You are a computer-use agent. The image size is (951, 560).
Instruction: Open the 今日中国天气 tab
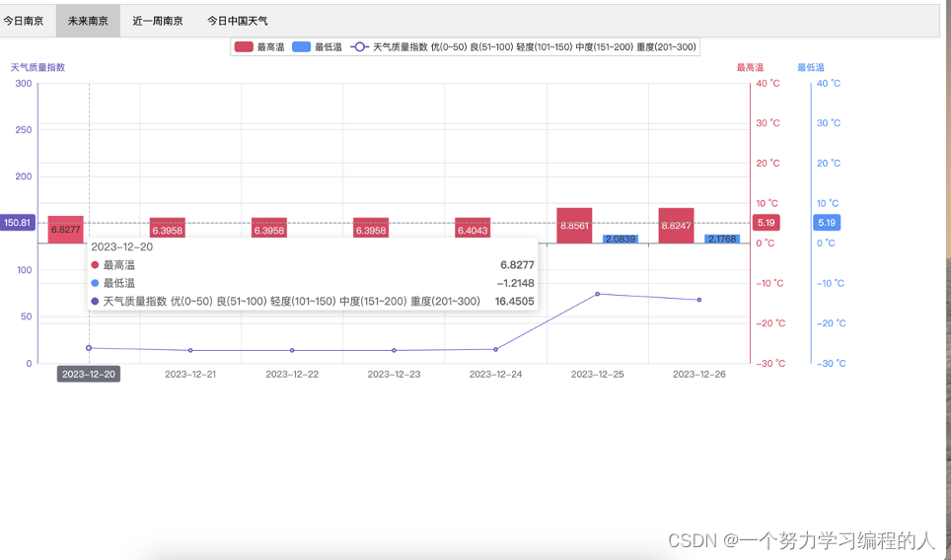[237, 22]
